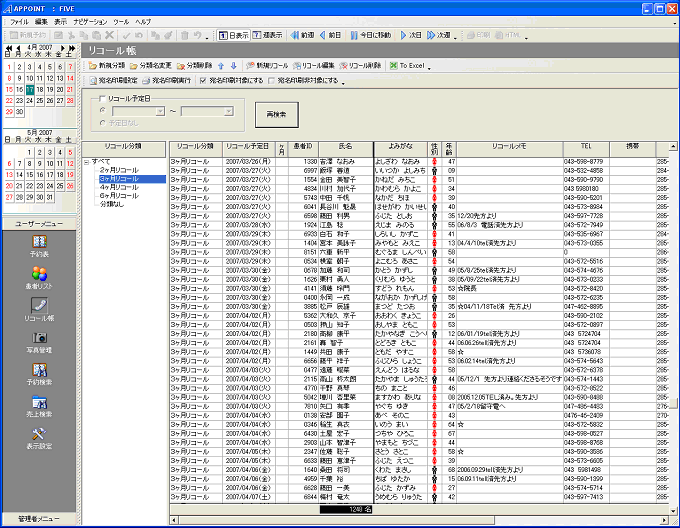Image resolution: width=680 pixels, height=528 pixels.
Task: Export list with To Excel
Action: pos(407,65)
